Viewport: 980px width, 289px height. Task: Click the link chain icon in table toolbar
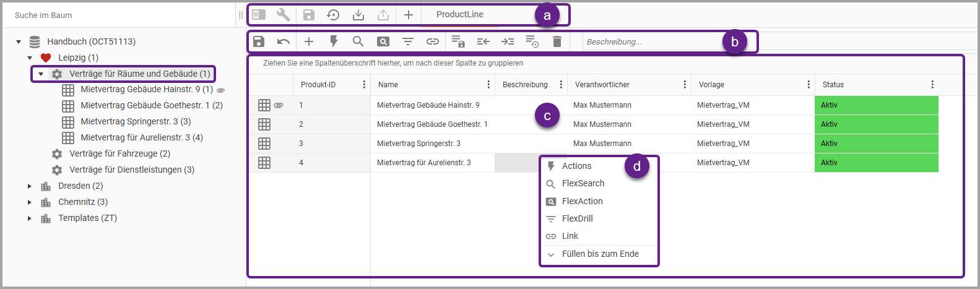click(x=433, y=41)
